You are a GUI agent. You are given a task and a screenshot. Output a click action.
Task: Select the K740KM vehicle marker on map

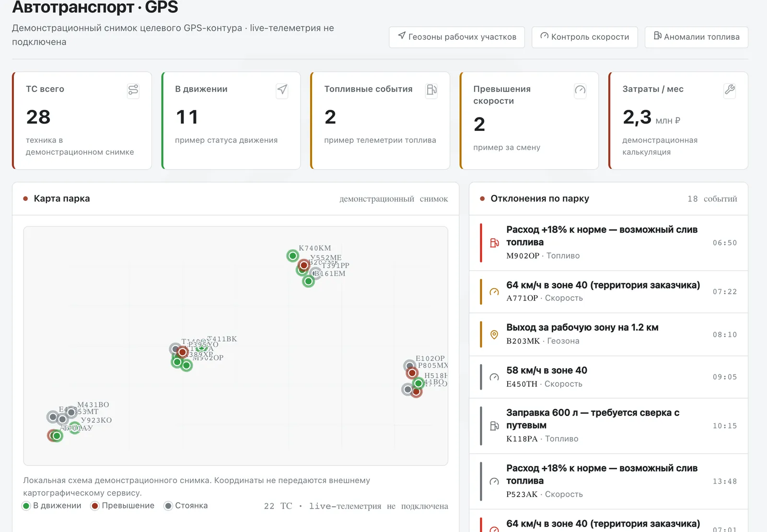pyautogui.click(x=292, y=255)
